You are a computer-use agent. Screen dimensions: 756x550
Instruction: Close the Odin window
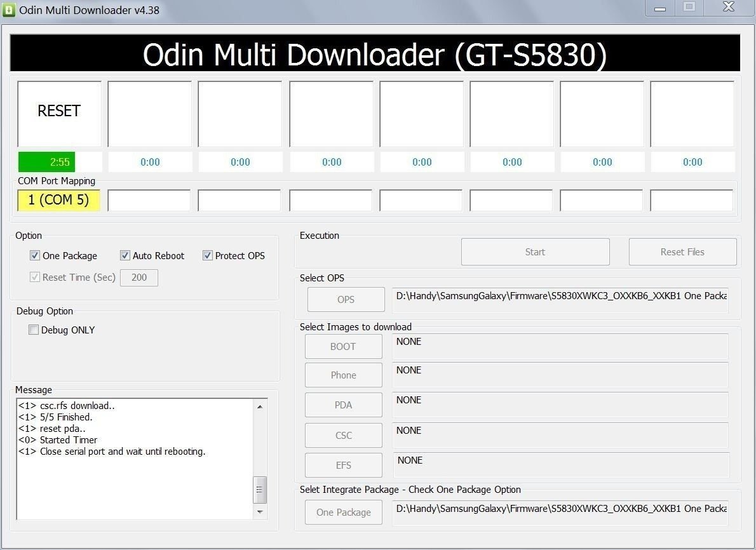729,8
